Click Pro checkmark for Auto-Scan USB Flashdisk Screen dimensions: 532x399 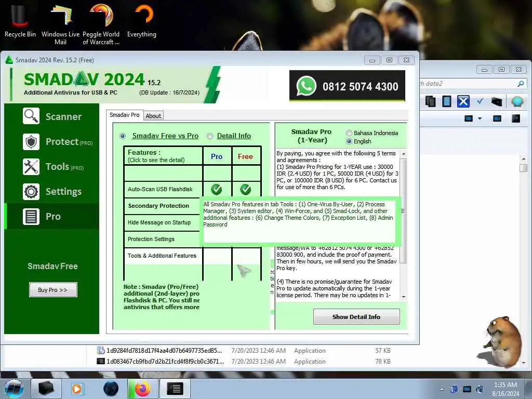point(217,189)
